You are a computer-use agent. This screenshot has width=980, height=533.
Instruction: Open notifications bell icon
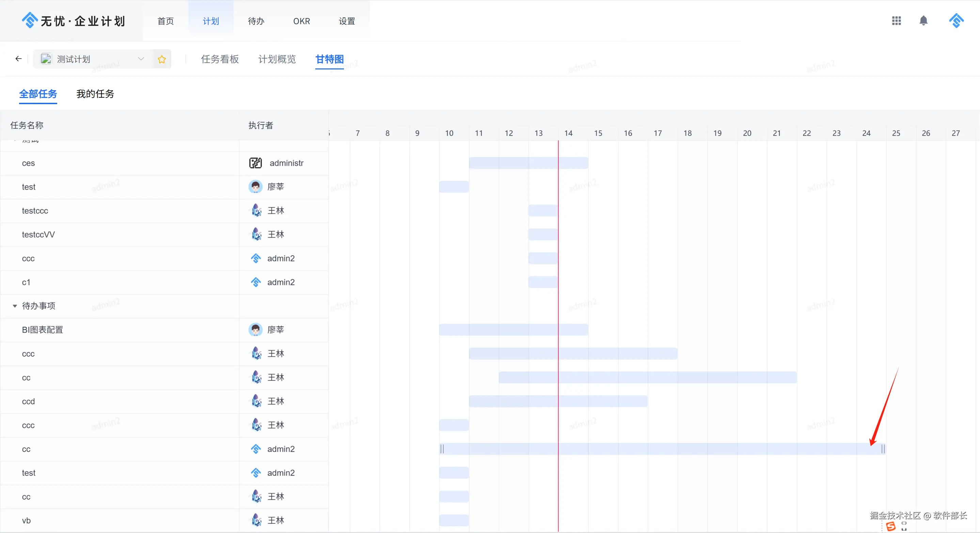tap(923, 21)
